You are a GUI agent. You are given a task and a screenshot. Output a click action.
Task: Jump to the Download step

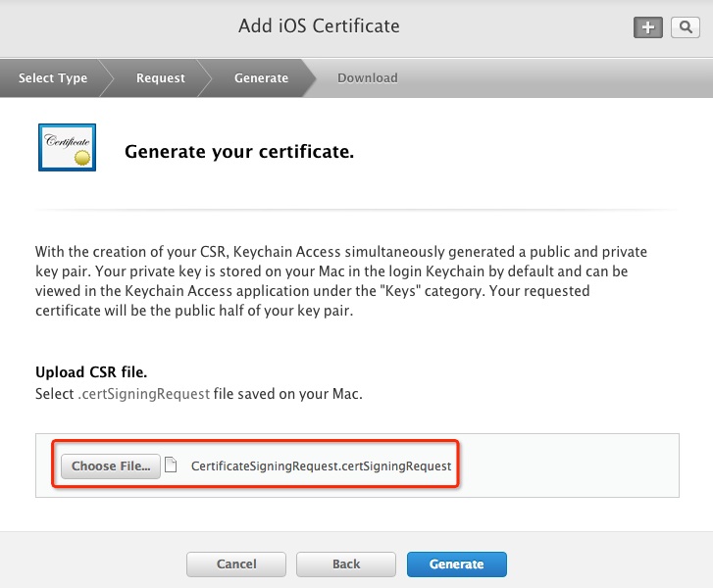coord(367,78)
